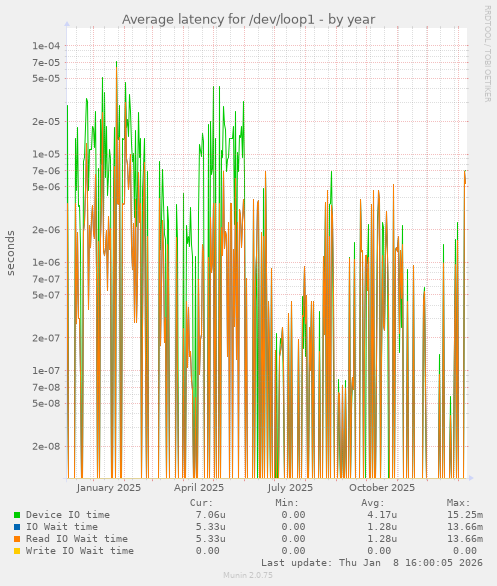This screenshot has width=497, height=586.
Task: Click the 'Avg:' column header
Action: point(373,503)
